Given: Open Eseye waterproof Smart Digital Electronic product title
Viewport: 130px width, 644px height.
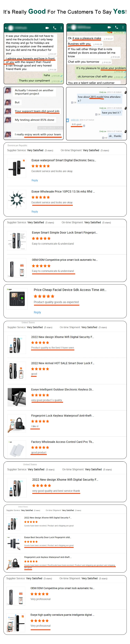Looking at the screenshot, I should click(64, 160).
